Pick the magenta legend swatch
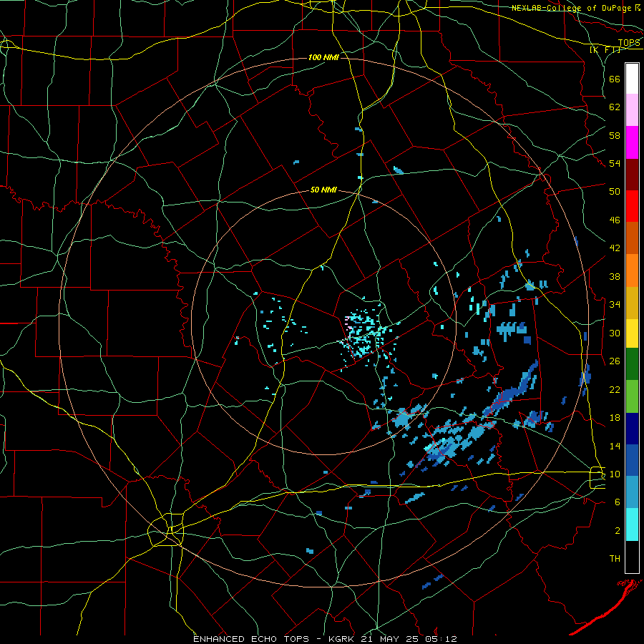 click(632, 142)
